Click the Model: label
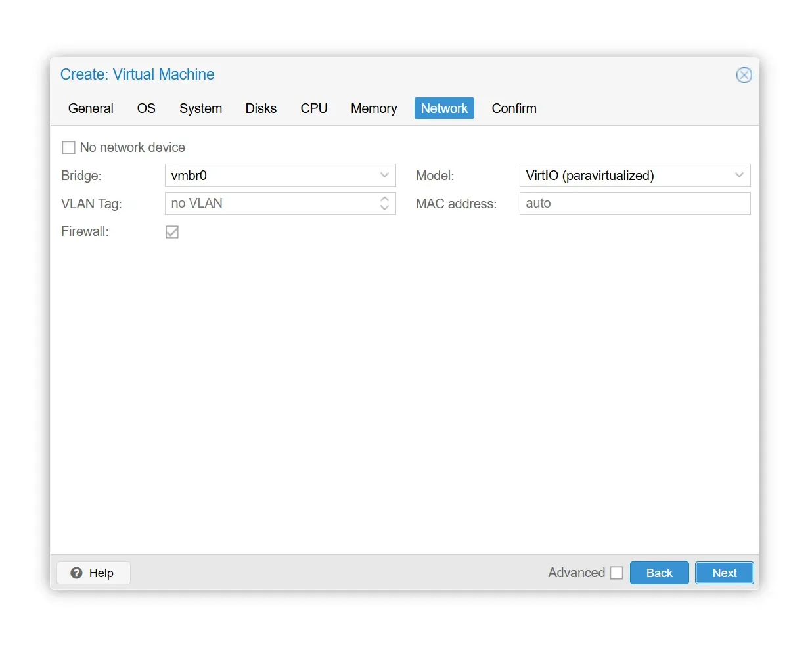 coord(435,176)
